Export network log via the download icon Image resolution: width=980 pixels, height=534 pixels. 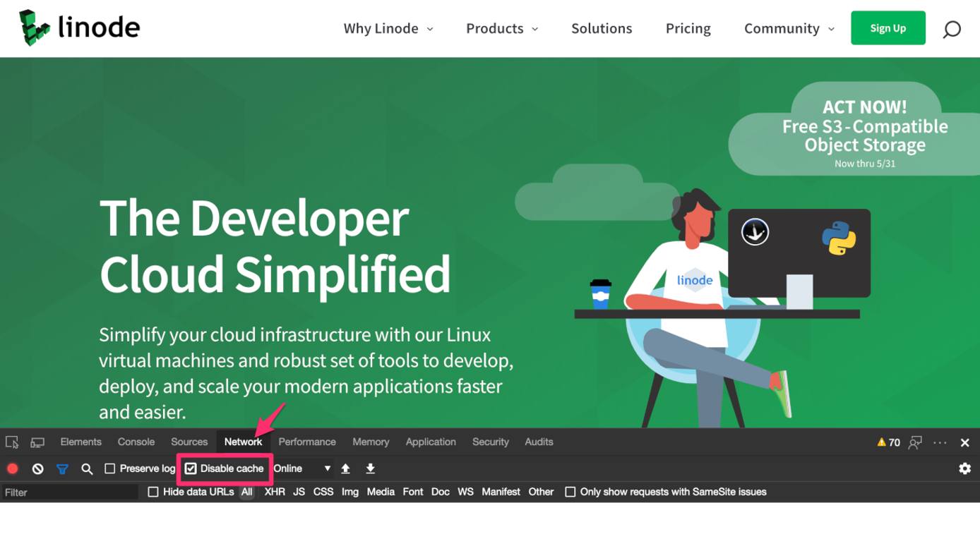[x=370, y=468]
